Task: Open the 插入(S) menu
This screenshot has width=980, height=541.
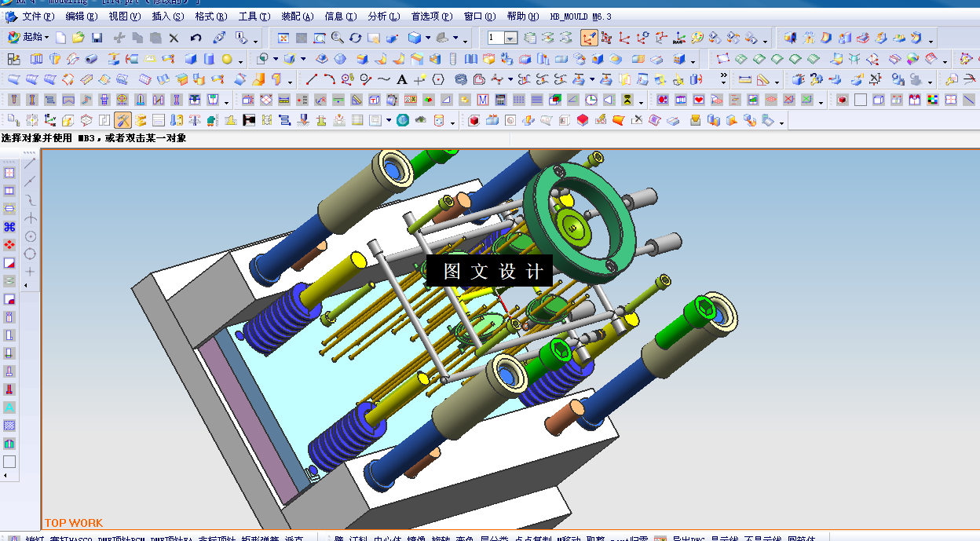Action: pos(168,16)
